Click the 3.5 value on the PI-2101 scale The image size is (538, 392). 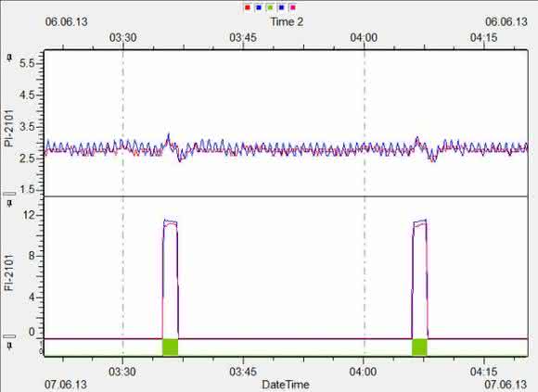point(27,127)
